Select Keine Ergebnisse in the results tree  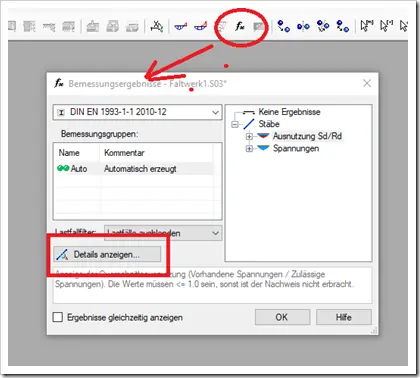[x=289, y=112]
